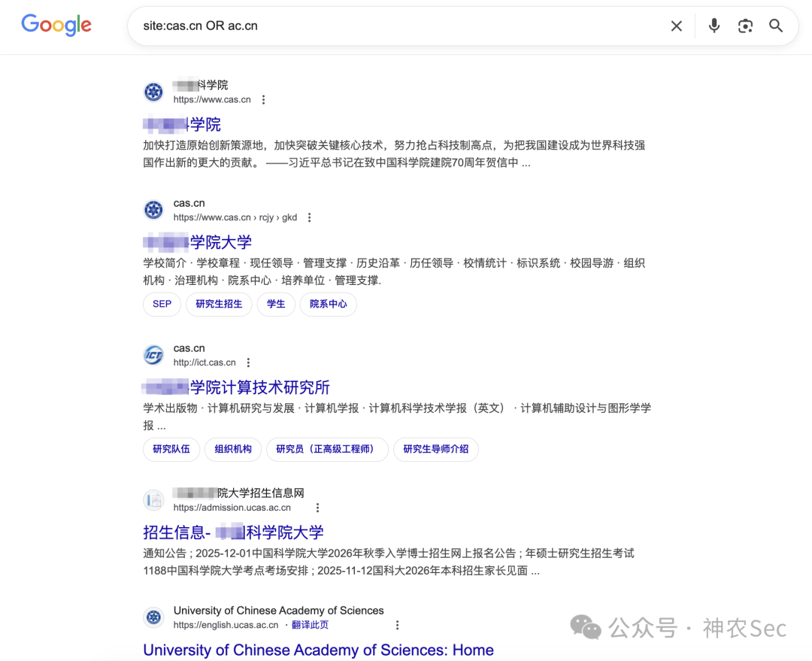Click the Google logo to return home

click(x=56, y=26)
